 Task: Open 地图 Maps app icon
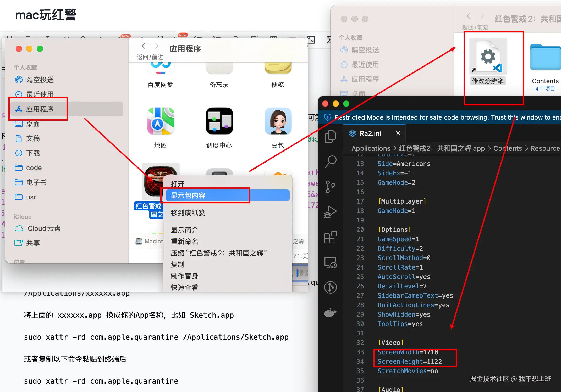[161, 121]
